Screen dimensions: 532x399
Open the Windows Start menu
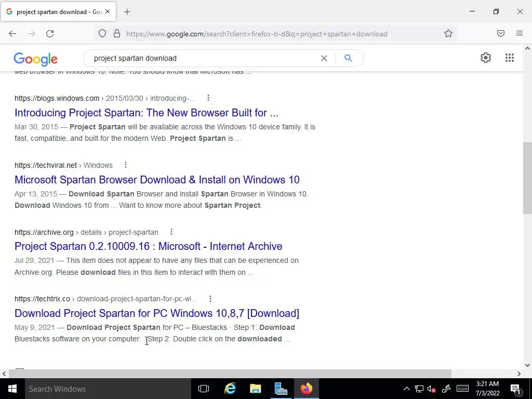(12, 389)
